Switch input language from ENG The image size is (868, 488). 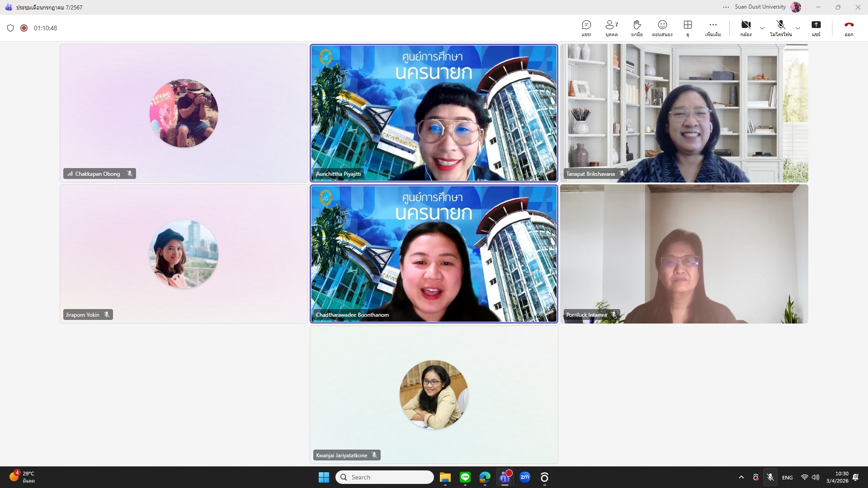pos(787,477)
